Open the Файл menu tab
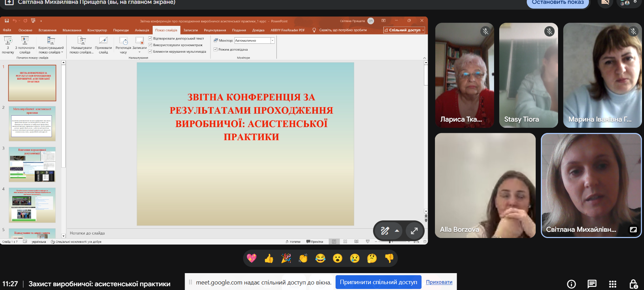Image resolution: width=644 pixels, height=290 pixels. pos(7,30)
